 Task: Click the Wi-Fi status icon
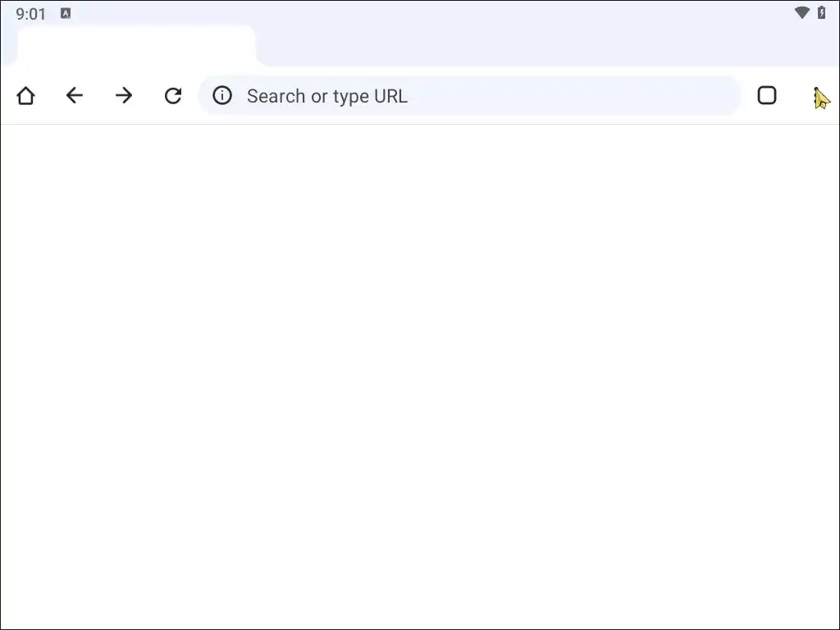(x=802, y=13)
